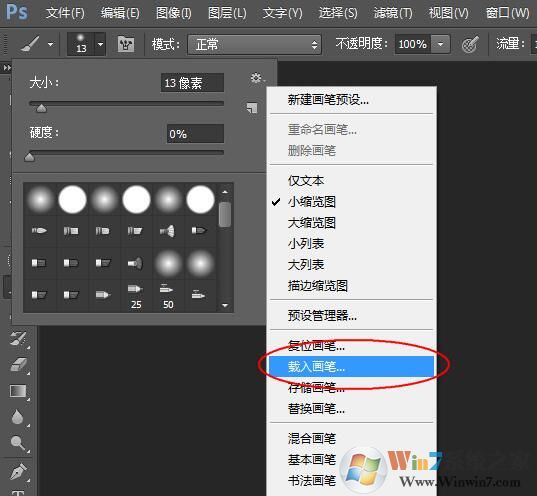Open the 选择(S) menu

338,13
